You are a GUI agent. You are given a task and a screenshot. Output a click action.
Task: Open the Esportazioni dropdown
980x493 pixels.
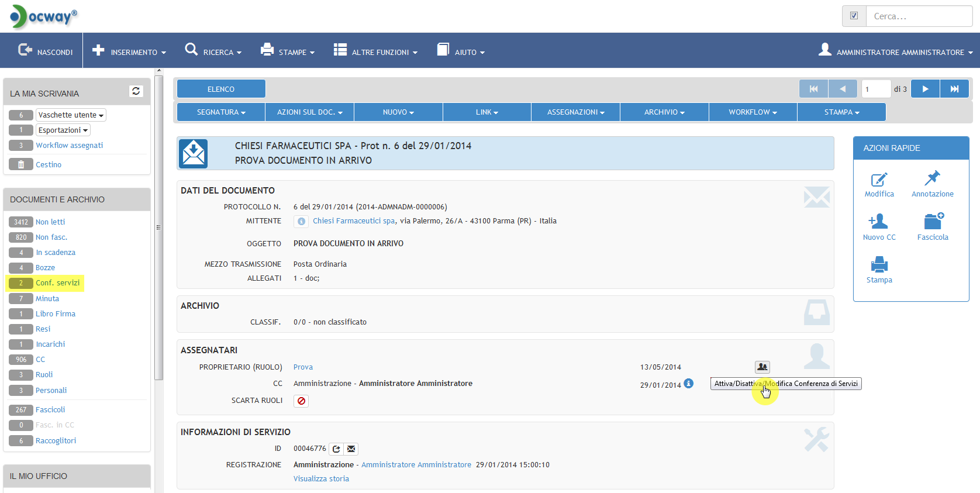tap(63, 130)
